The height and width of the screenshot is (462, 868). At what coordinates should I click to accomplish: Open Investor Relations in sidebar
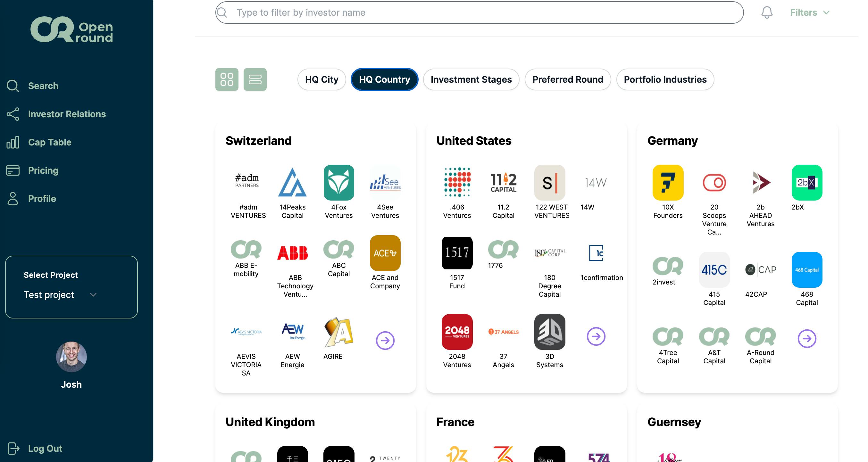point(56,114)
